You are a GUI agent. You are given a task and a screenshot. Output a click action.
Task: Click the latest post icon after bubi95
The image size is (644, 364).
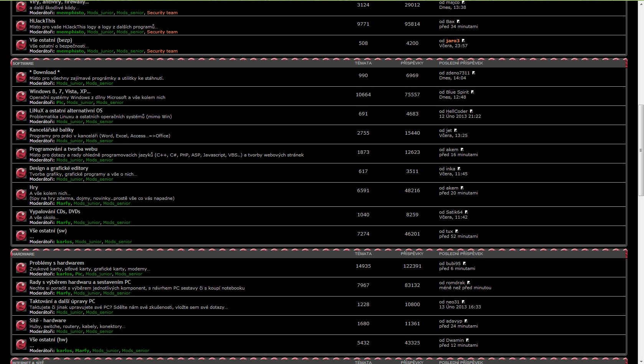(464, 264)
